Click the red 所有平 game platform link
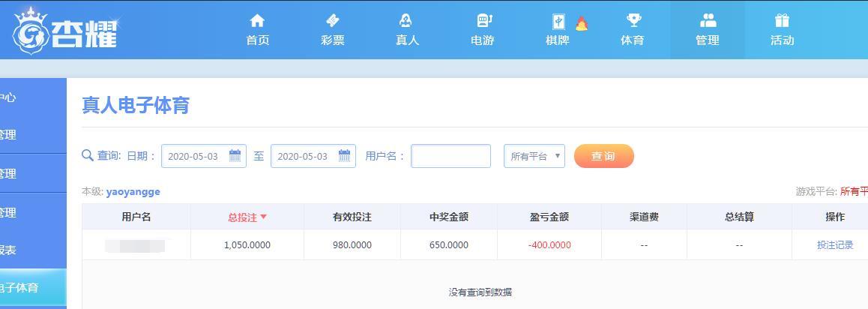This screenshot has height=309, width=868. 855,191
